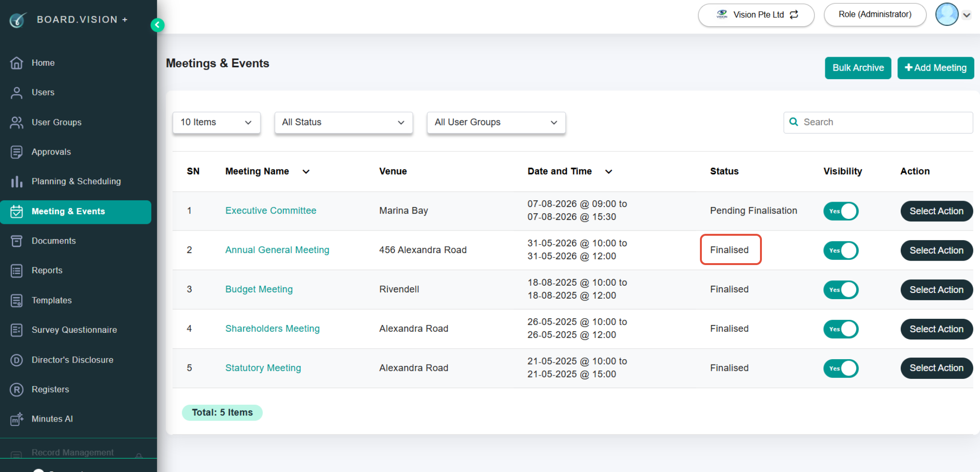Click the Planning & Scheduling bar-chart icon

[17, 182]
